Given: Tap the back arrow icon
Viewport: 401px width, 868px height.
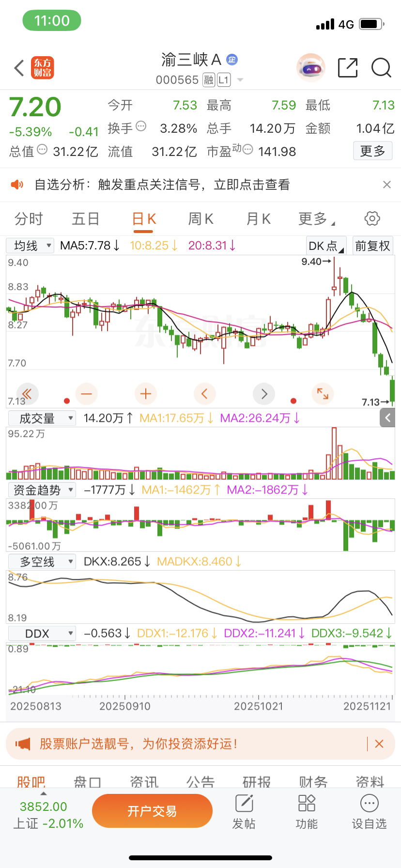Looking at the screenshot, I should (x=19, y=68).
